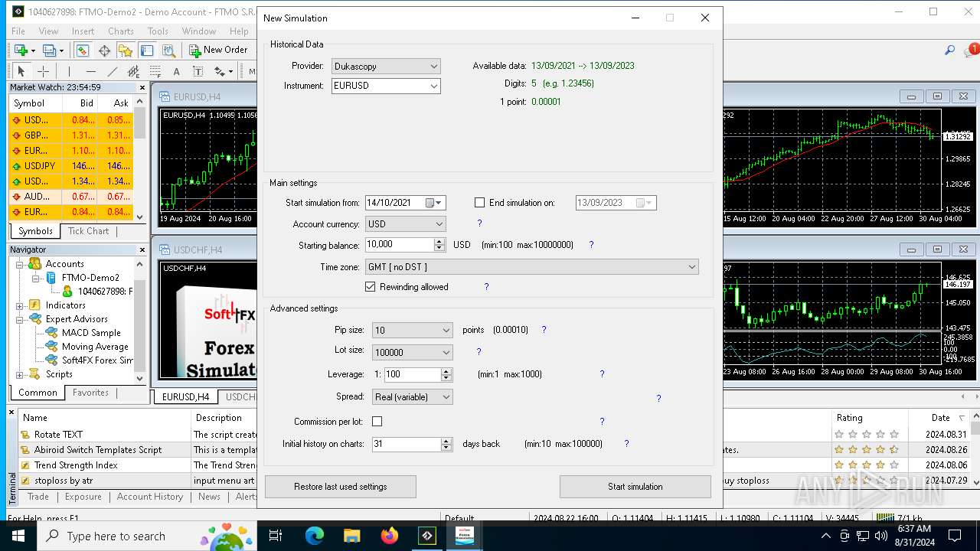The height and width of the screenshot is (551, 980).
Task: Select the Vertical Line drawing tool
Action: click(69, 71)
